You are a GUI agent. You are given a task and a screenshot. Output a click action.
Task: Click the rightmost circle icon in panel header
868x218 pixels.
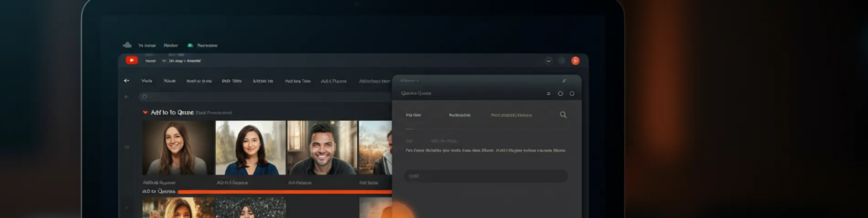pos(572,93)
